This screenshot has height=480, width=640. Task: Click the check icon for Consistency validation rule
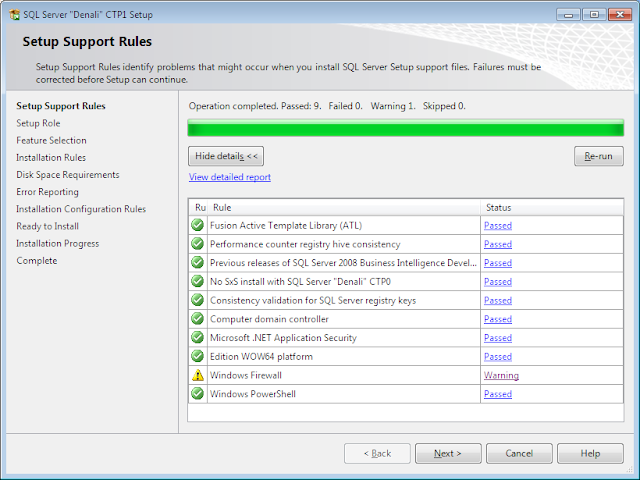click(x=198, y=300)
